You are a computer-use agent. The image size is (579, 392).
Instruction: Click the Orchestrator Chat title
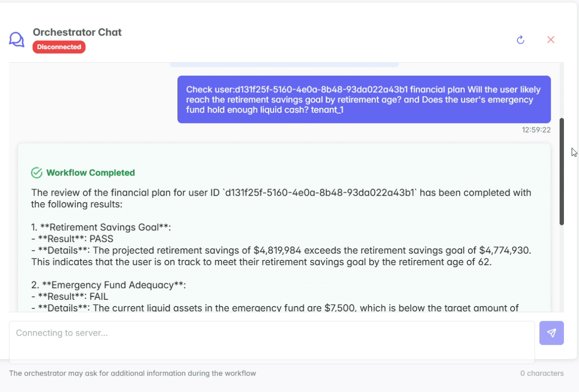click(77, 32)
